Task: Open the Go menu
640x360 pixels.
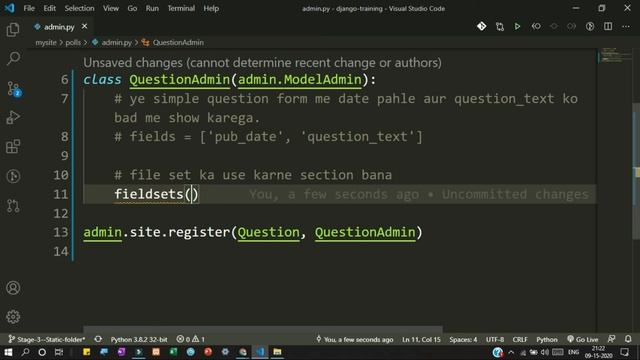Action: coord(132,8)
